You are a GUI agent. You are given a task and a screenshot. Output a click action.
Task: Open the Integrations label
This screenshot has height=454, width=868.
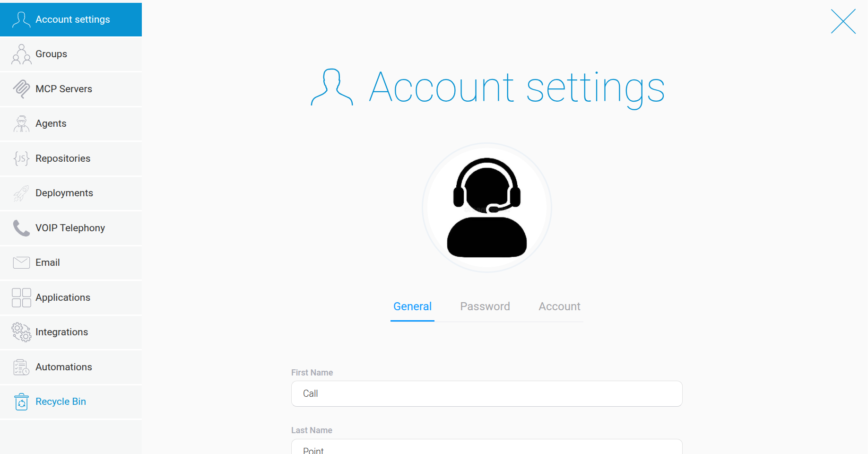pos(62,332)
